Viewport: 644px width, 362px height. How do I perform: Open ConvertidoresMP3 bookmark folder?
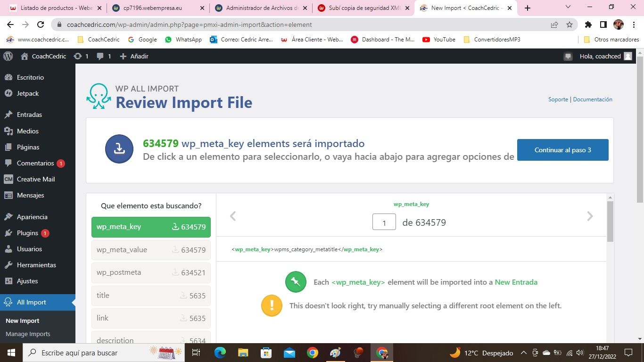point(492,40)
